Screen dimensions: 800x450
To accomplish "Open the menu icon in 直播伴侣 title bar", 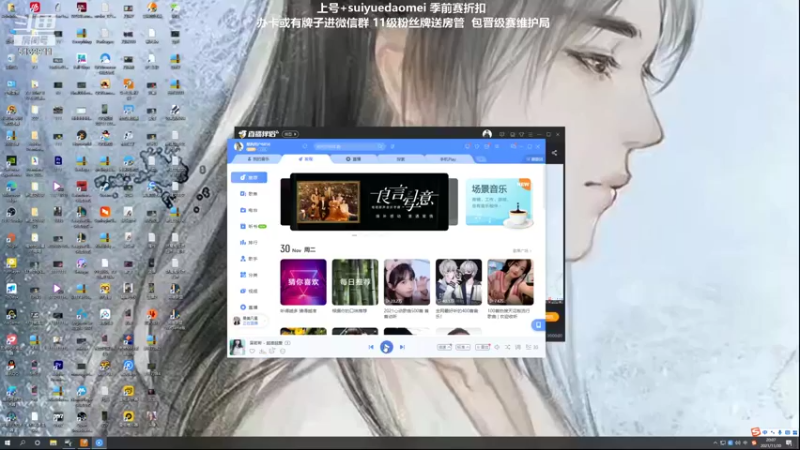I will click(531, 134).
